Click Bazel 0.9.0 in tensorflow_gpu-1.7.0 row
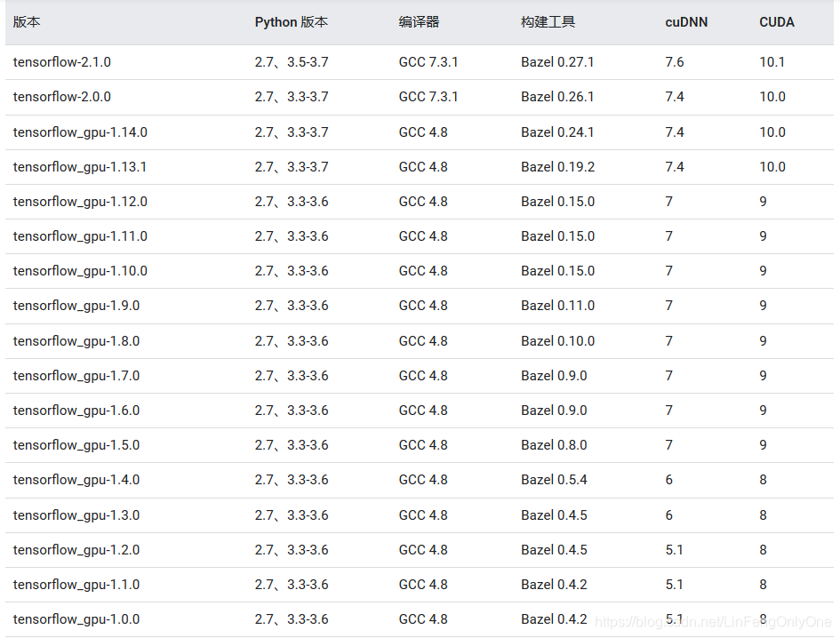This screenshot has height=638, width=840. (554, 376)
